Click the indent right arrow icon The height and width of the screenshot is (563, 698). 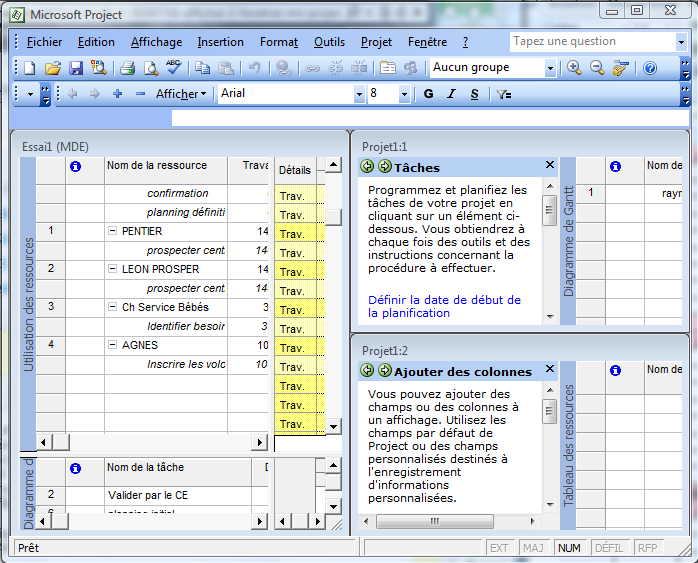[95, 93]
